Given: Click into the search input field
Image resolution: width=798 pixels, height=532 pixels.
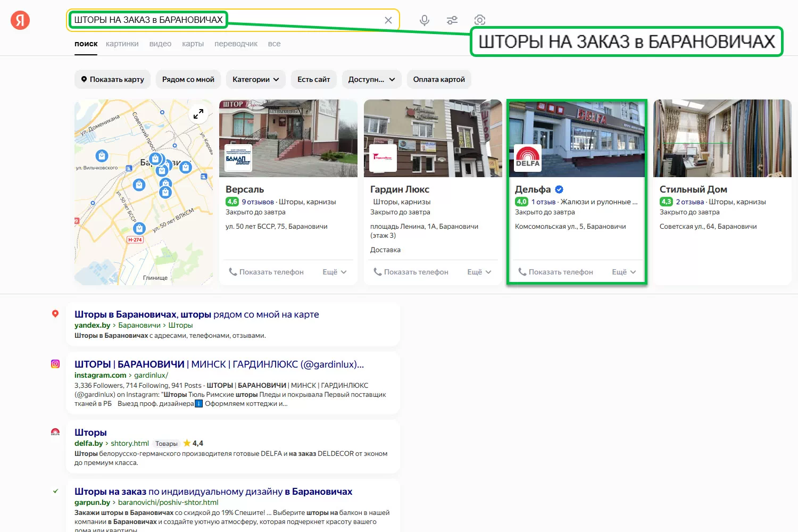Looking at the screenshot, I should pos(303,20).
